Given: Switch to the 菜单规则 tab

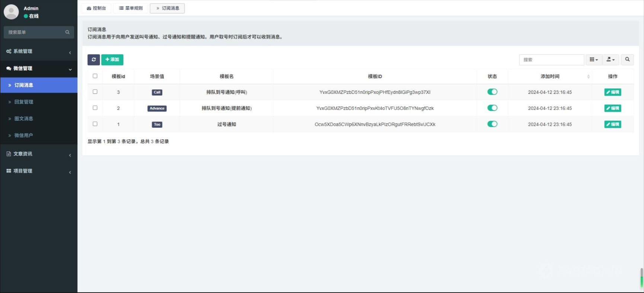Looking at the screenshot, I should click(x=131, y=8).
